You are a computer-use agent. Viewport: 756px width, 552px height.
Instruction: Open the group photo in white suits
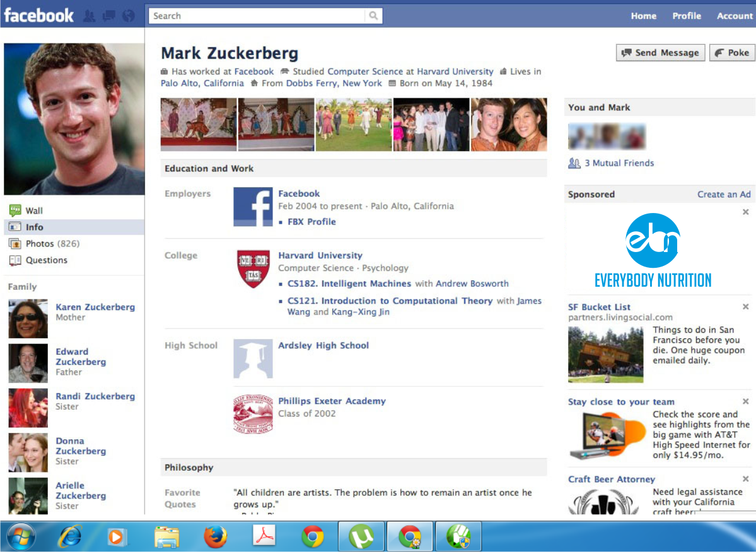(x=431, y=124)
